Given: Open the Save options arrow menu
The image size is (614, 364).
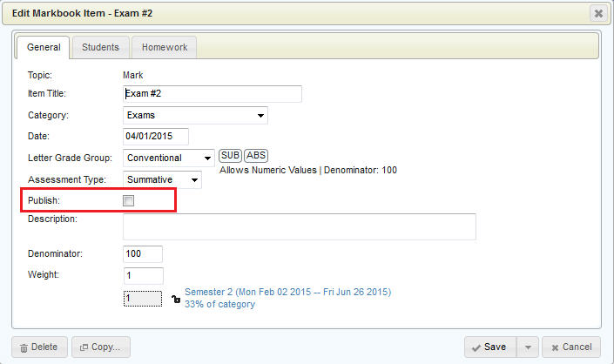Looking at the screenshot, I should point(526,347).
